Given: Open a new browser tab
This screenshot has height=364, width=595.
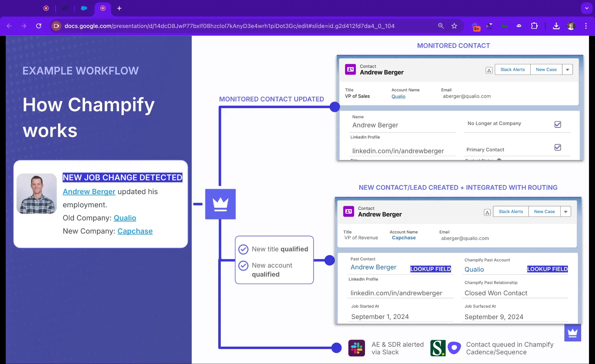Looking at the screenshot, I should (x=119, y=8).
